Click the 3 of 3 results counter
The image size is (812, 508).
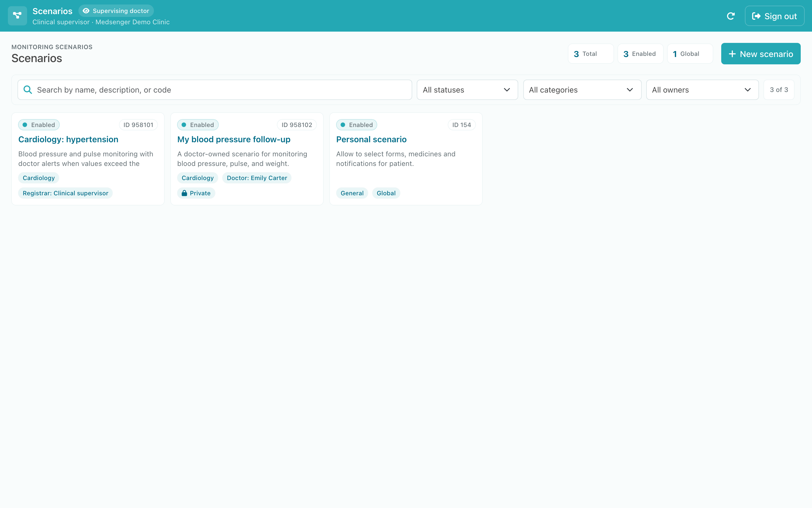point(779,90)
